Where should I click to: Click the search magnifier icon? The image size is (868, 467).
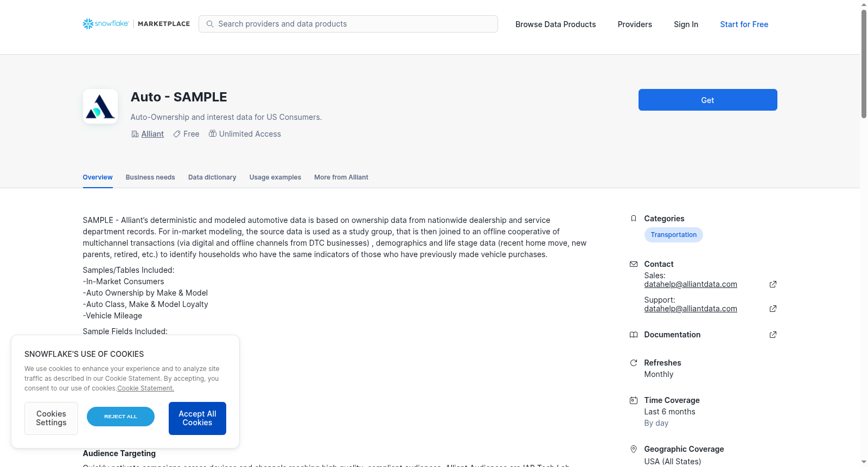[210, 24]
